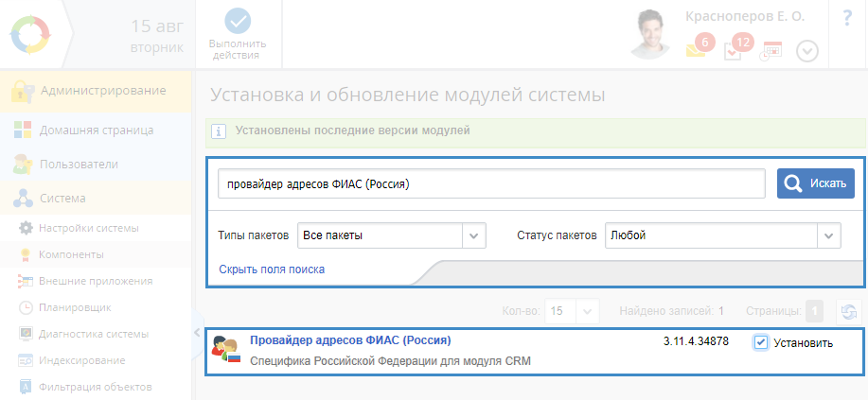Open the calendar icon in header
The height and width of the screenshot is (400, 868).
[x=771, y=51]
